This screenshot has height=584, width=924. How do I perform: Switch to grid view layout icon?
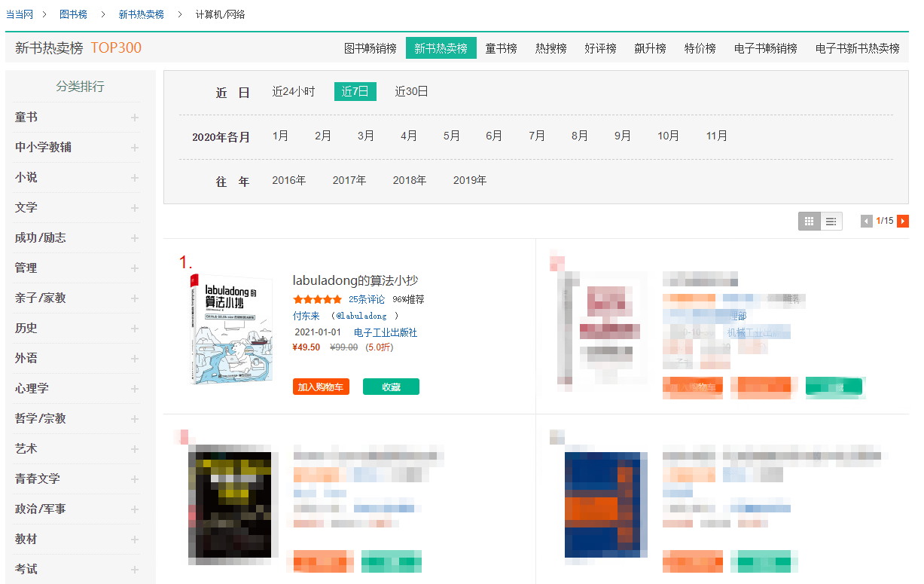810,222
